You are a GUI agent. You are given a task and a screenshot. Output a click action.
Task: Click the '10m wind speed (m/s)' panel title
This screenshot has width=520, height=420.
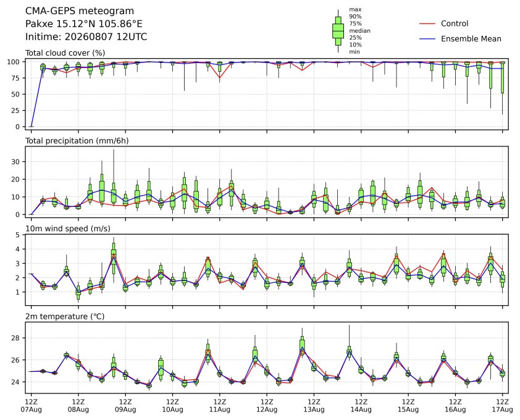tap(68, 229)
